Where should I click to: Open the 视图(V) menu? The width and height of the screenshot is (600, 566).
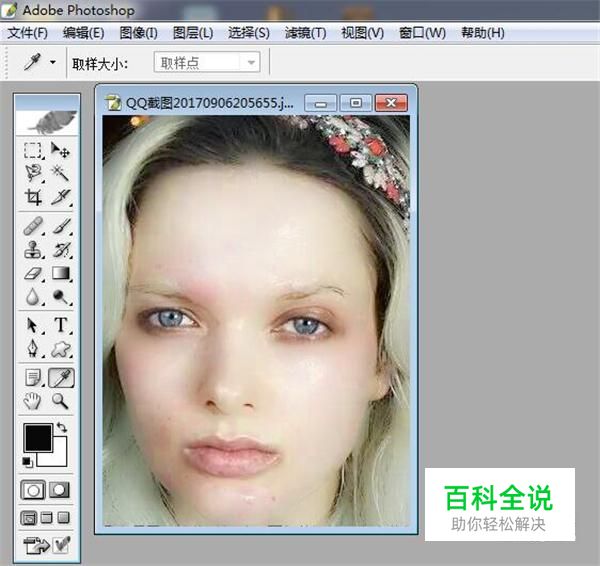[x=362, y=33]
